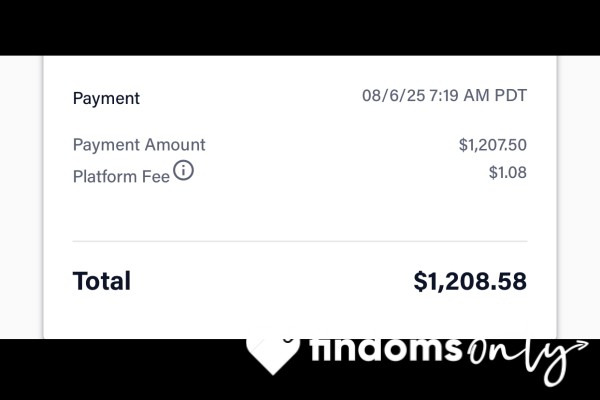The image size is (600, 400).
Task: Click the grey margin left of the receipt card
Action: coord(21,197)
